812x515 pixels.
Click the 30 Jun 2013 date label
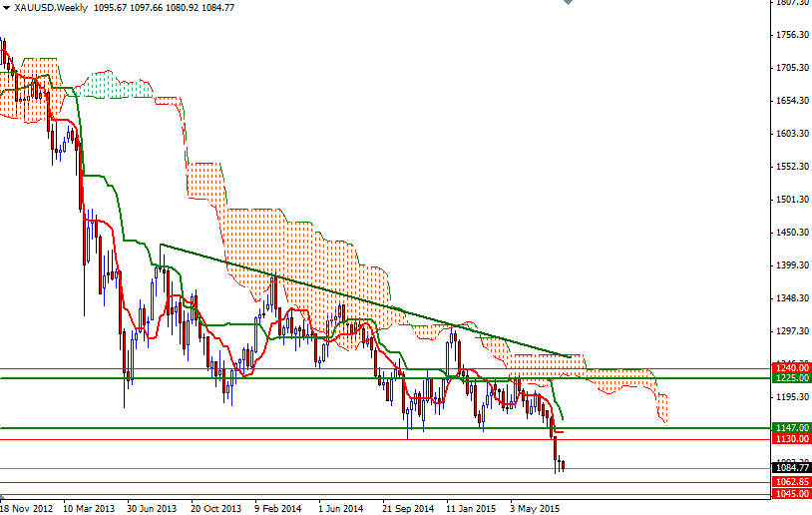click(x=153, y=507)
